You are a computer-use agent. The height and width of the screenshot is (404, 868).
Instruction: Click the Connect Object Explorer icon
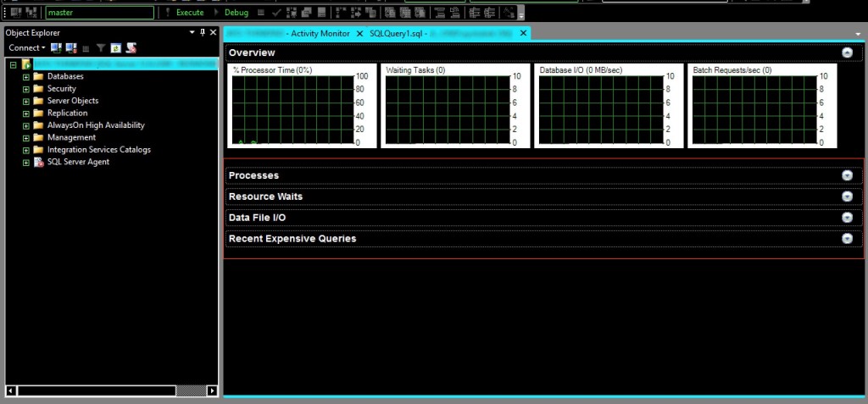pyautogui.click(x=56, y=48)
